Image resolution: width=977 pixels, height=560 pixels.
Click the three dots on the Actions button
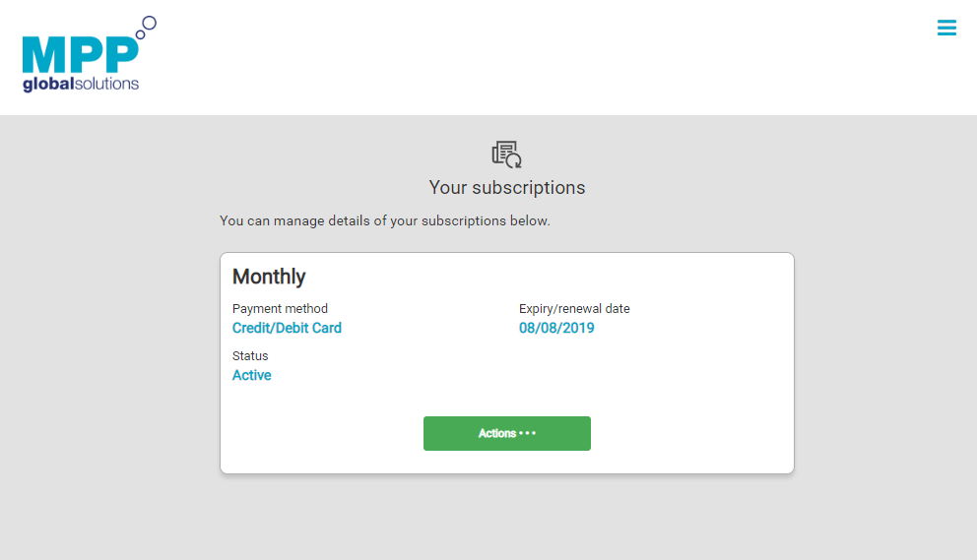click(x=528, y=433)
